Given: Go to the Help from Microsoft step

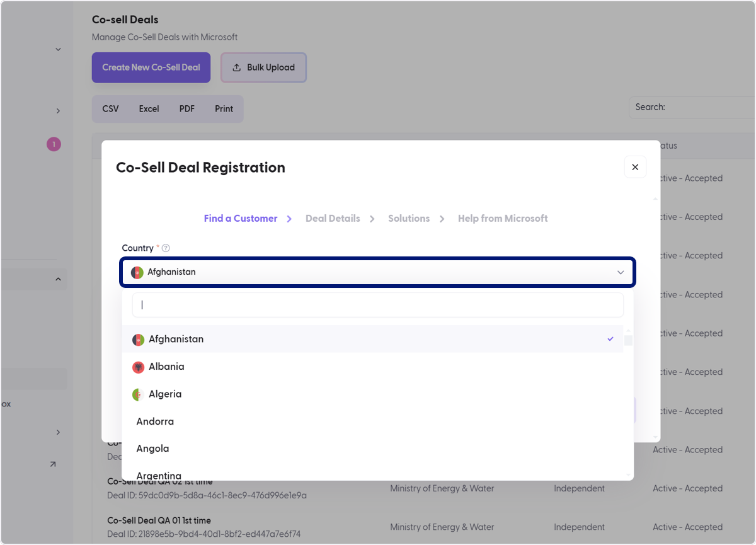Looking at the screenshot, I should (503, 219).
